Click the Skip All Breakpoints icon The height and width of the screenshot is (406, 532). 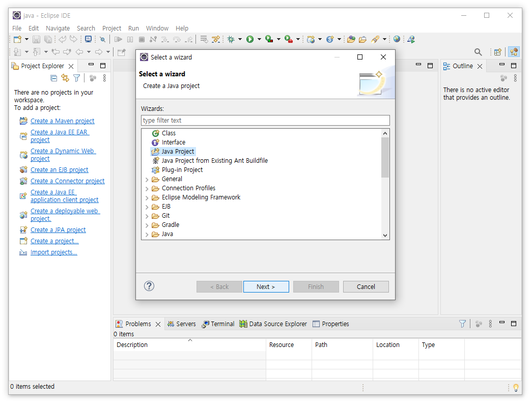[102, 39]
